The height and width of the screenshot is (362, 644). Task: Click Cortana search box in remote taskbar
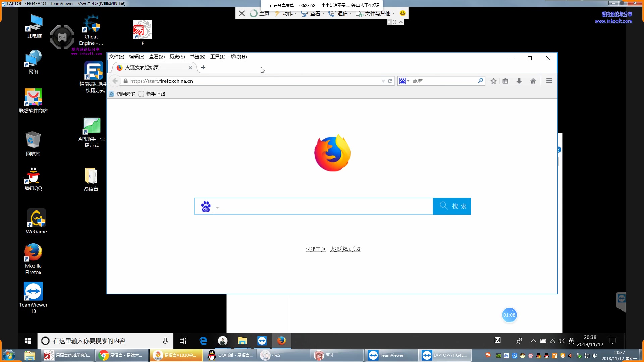[105, 341]
